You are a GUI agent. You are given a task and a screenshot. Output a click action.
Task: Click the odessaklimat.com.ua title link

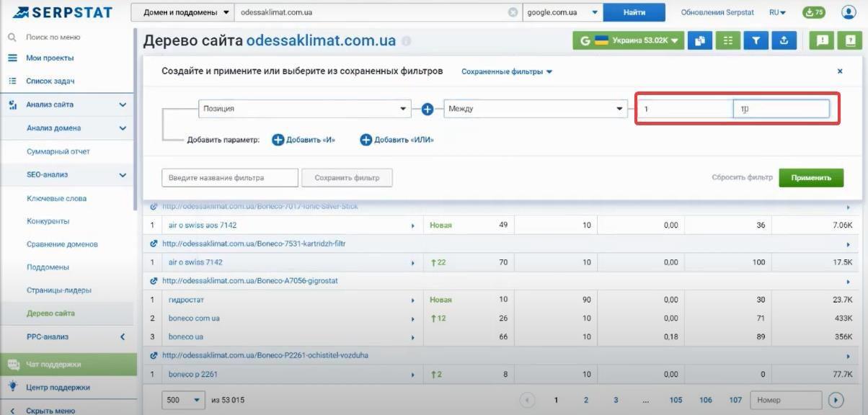(x=321, y=41)
